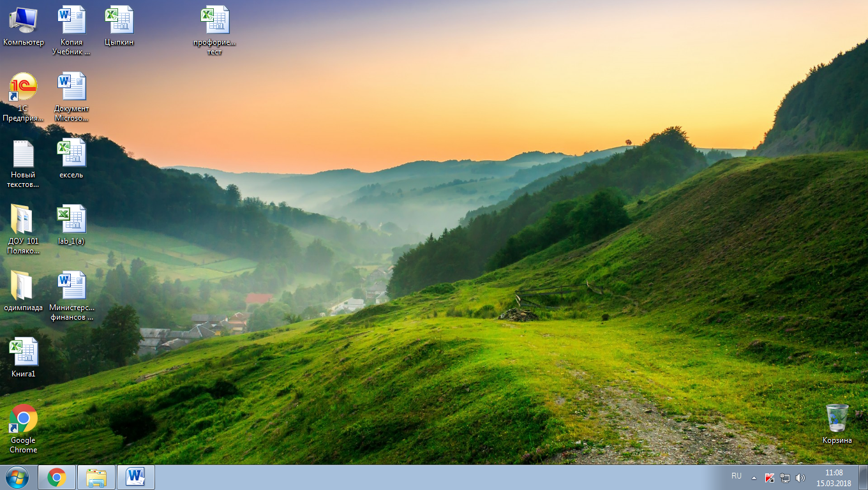Open the network connection tray icon

pyautogui.click(x=785, y=477)
